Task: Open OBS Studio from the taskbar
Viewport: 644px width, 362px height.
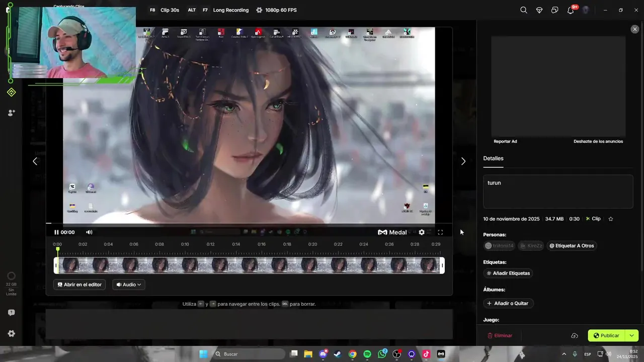Action: pyautogui.click(x=397, y=354)
